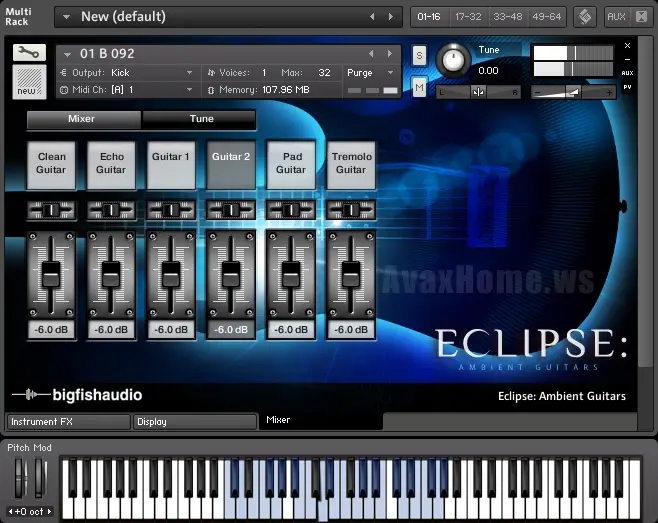Click the Pitch wheel
The width and height of the screenshot is (658, 523).
[20, 478]
